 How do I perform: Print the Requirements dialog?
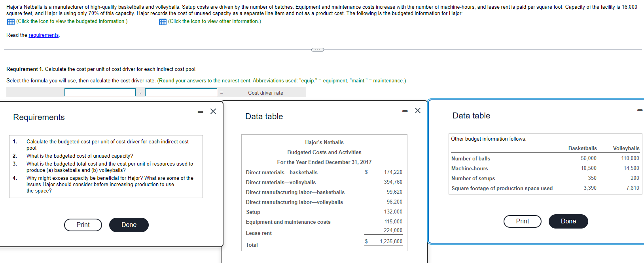coord(83,225)
